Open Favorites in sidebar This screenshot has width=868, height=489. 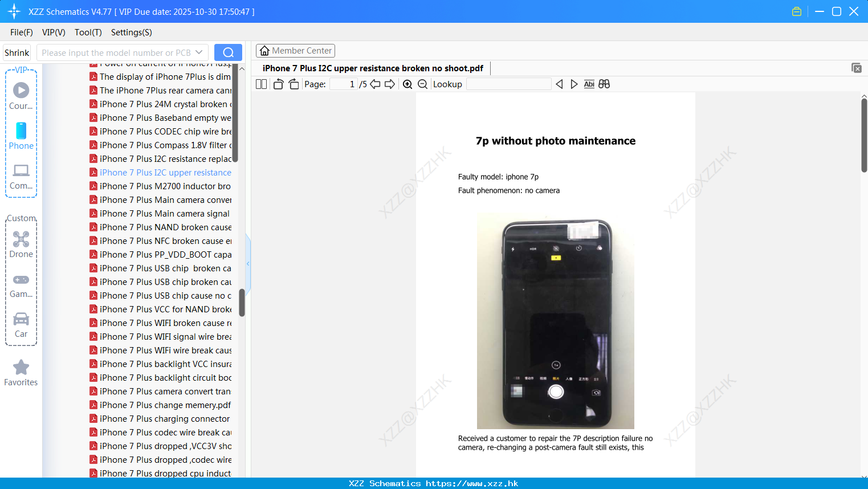pos(21,373)
